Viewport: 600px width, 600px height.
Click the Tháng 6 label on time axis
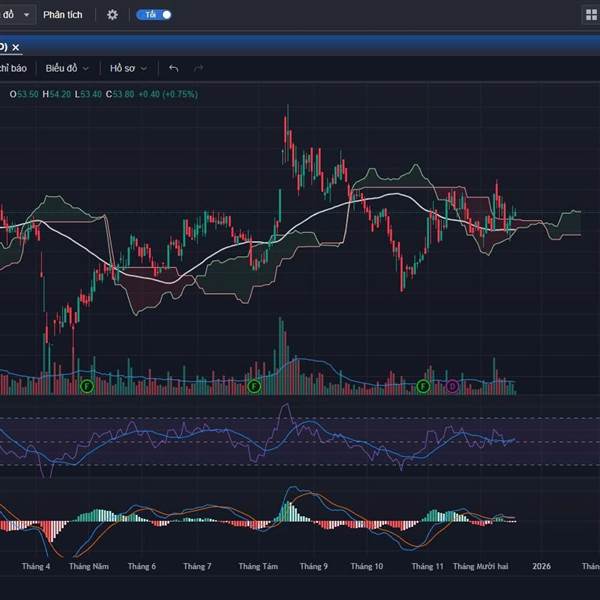point(142,566)
